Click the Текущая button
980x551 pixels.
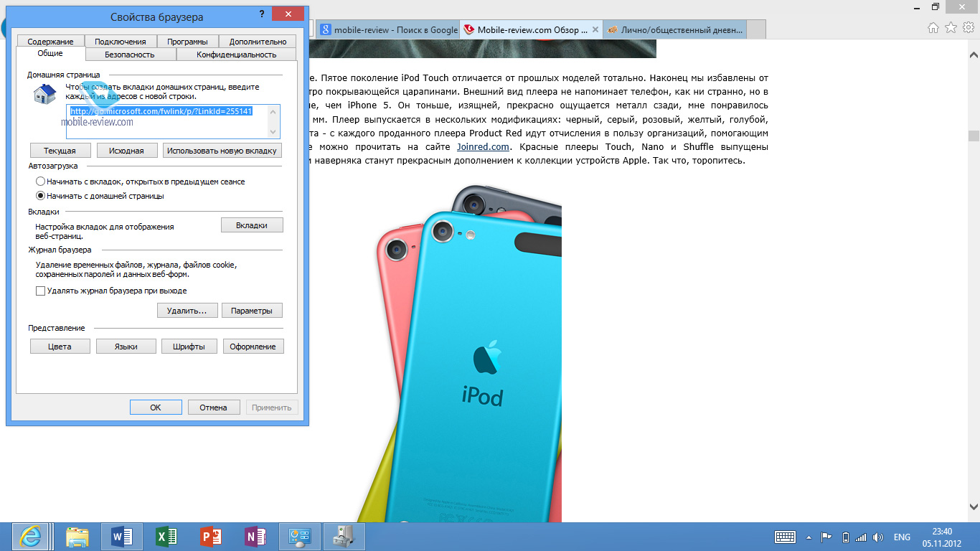tap(60, 151)
